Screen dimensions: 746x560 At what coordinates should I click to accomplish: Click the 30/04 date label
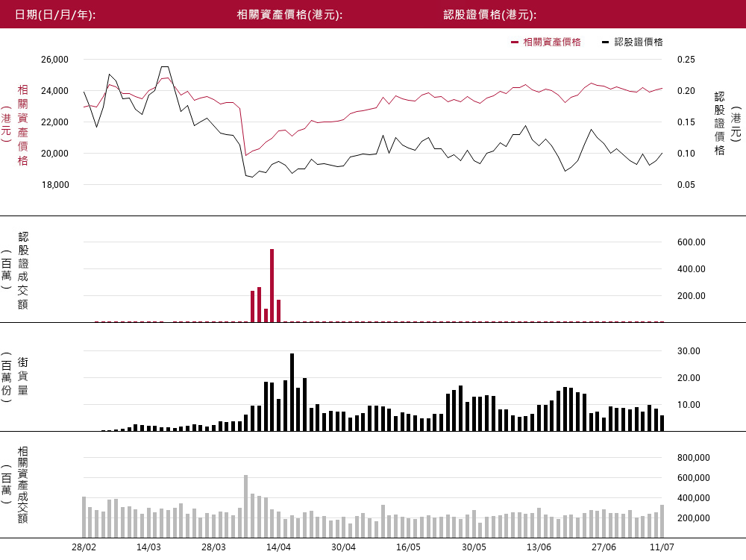(343, 547)
